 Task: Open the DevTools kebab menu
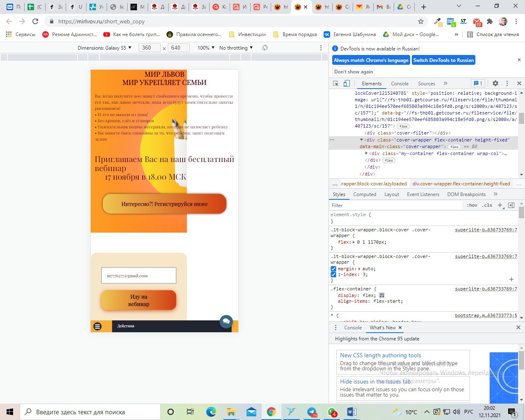[x=507, y=83]
